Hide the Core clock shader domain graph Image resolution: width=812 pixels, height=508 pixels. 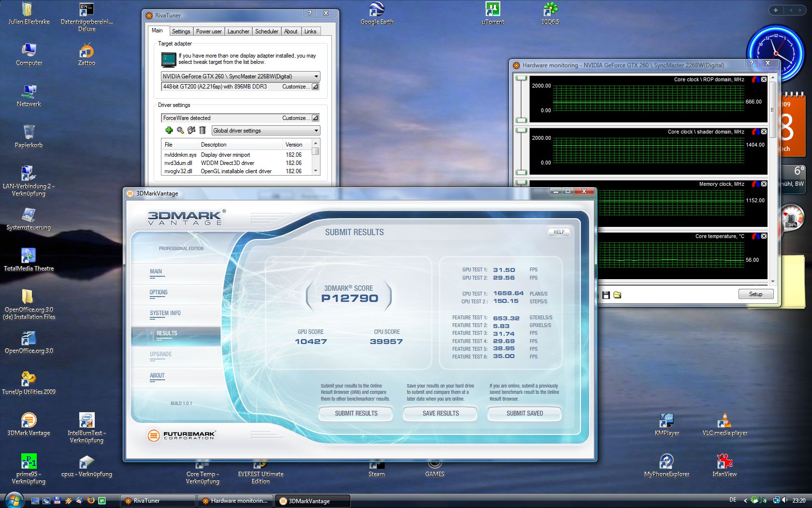(764, 132)
